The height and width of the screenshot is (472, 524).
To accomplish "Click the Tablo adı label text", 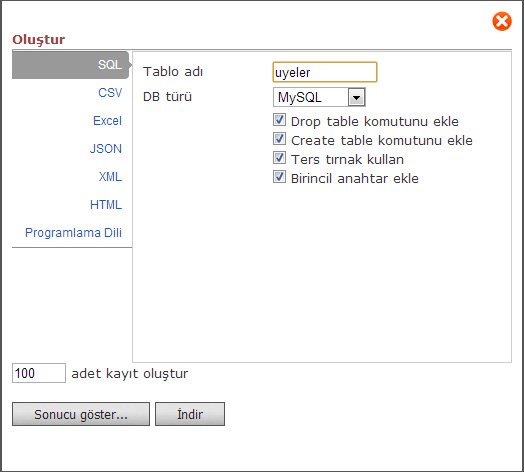I will [x=173, y=72].
